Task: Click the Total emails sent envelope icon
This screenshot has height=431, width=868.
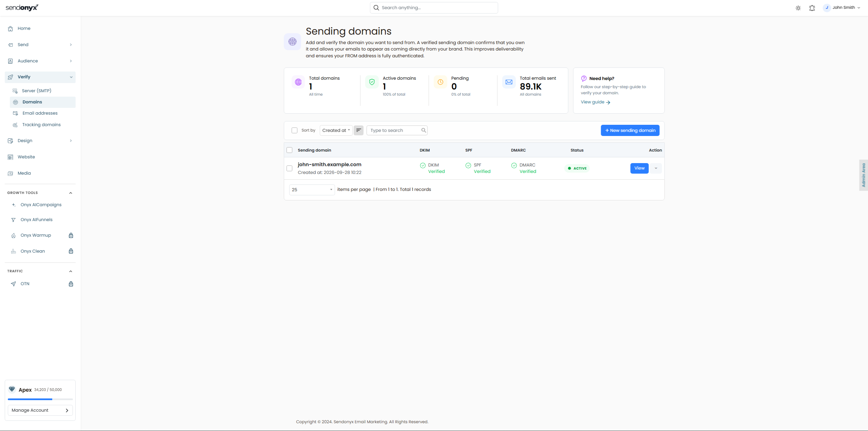Action: tap(509, 82)
